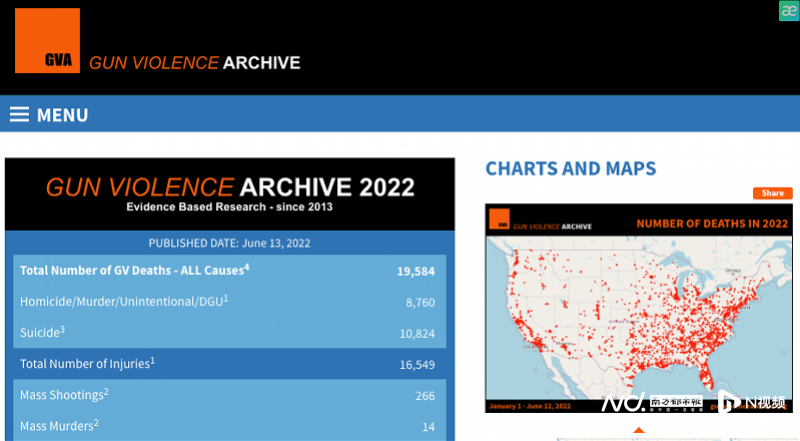The height and width of the screenshot is (441, 800).
Task: Click PUBLISHED DATE: June 13, 2022 text
Action: point(230,243)
